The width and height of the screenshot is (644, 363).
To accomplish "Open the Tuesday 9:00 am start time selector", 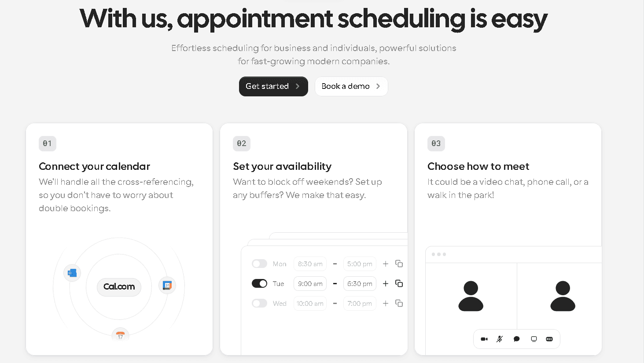I will (310, 283).
